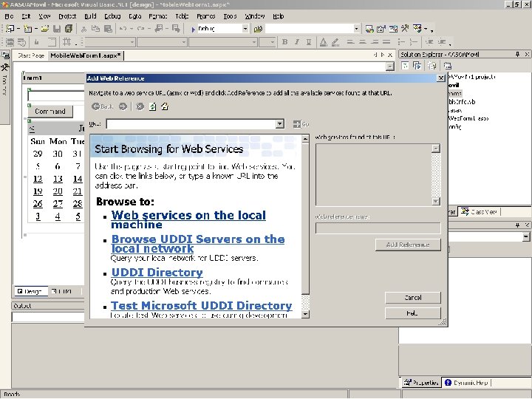Image resolution: width=532 pixels, height=399 pixels.
Task: Open the File menu
Action: click(x=9, y=16)
